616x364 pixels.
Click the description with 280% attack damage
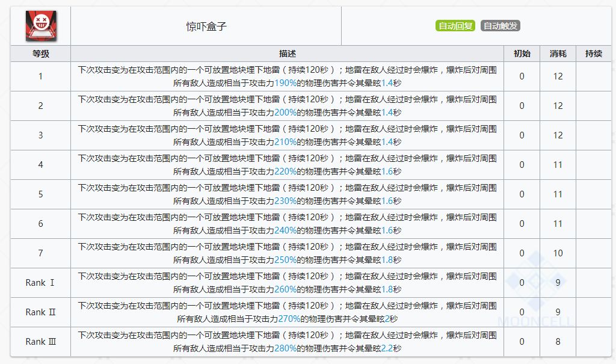coord(287,342)
